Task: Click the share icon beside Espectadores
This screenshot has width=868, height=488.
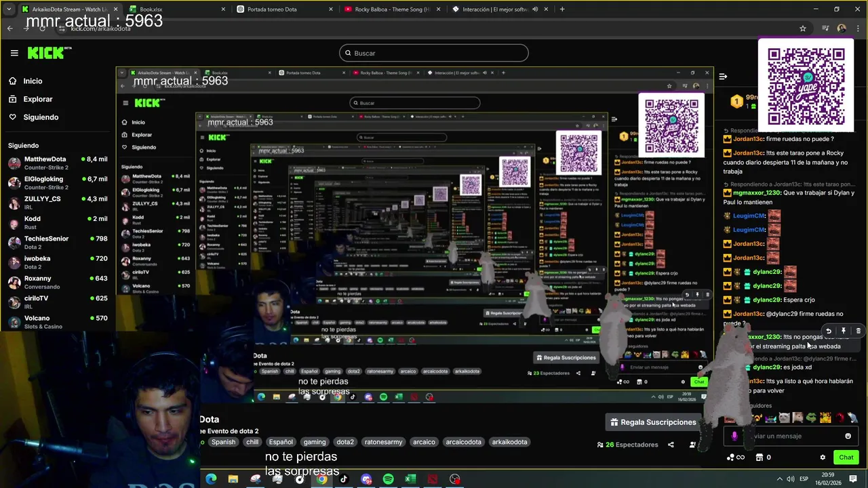Action: [x=671, y=445]
